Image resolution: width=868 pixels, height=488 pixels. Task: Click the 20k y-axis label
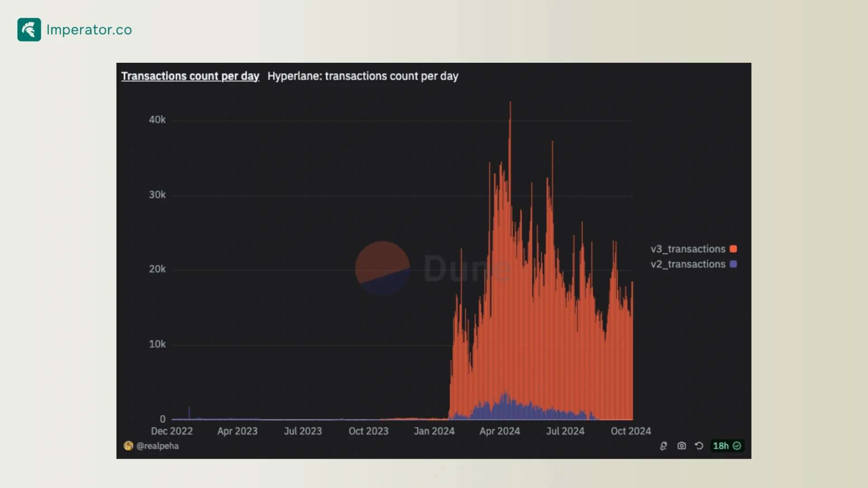coord(157,269)
